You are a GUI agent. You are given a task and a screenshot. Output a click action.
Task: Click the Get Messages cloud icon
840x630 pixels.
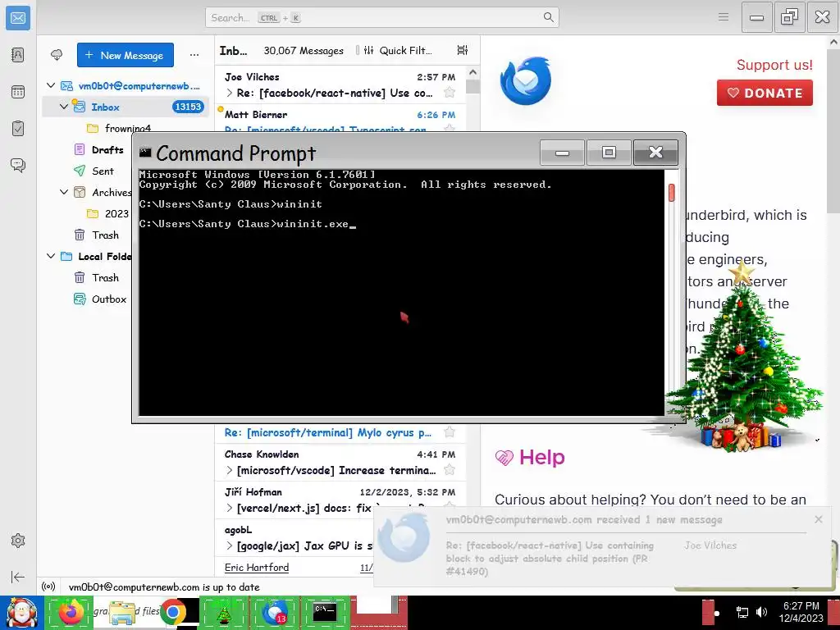tap(57, 55)
